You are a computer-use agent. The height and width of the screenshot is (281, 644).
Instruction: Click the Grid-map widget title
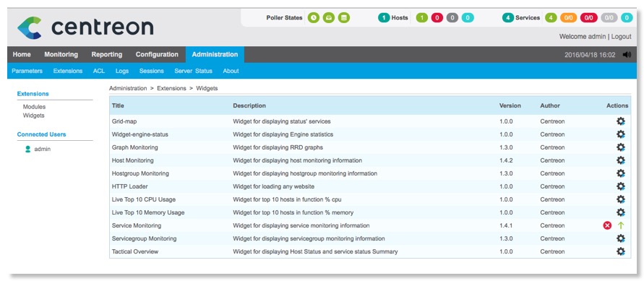[x=124, y=121]
